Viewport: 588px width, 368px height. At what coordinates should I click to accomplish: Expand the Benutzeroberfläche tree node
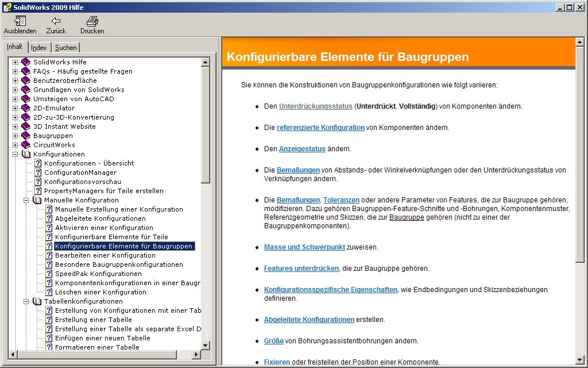[15, 80]
